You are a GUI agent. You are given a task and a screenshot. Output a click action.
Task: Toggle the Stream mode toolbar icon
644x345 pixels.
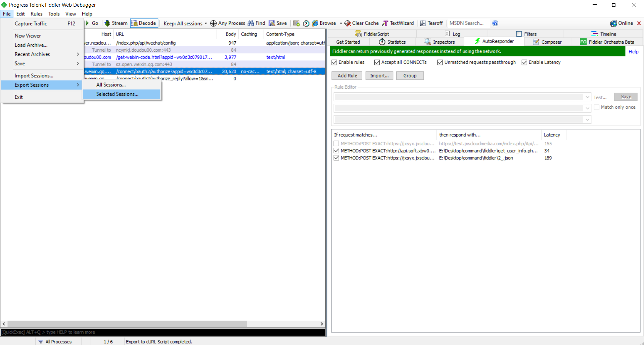click(107, 23)
